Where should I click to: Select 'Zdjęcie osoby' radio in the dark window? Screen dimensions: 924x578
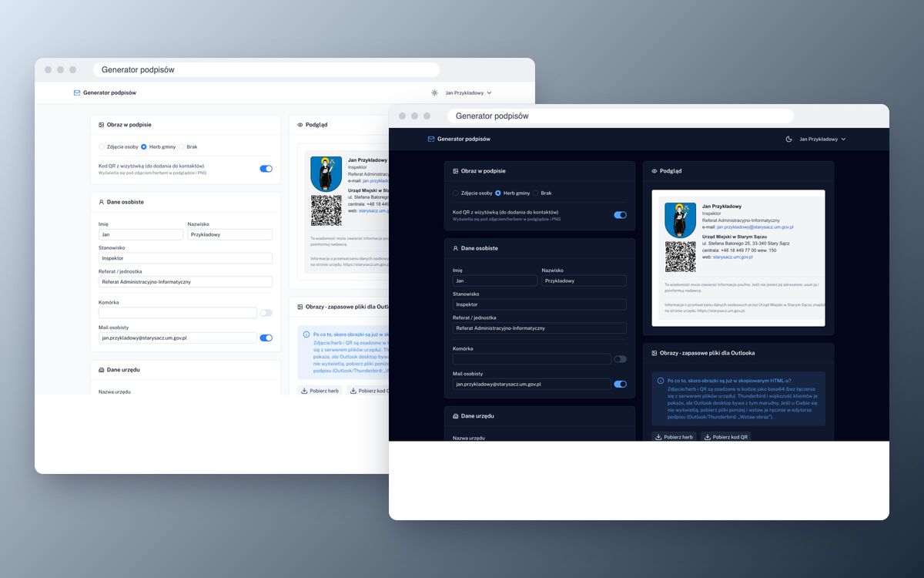pos(456,193)
